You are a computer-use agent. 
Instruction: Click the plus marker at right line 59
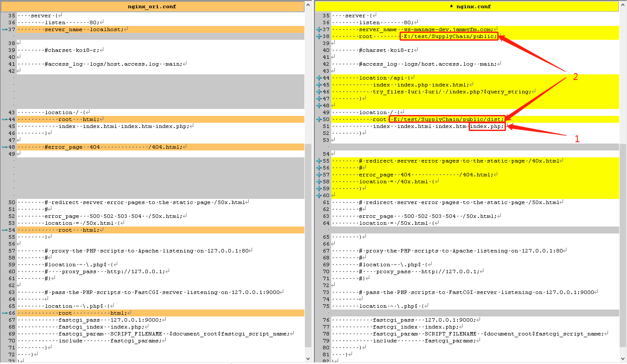click(x=319, y=188)
